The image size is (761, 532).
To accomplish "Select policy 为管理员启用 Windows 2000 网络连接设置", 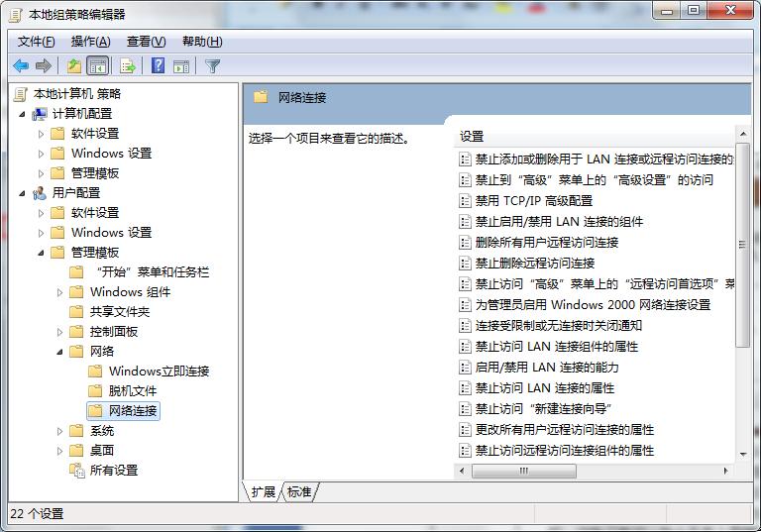I will 594,305.
